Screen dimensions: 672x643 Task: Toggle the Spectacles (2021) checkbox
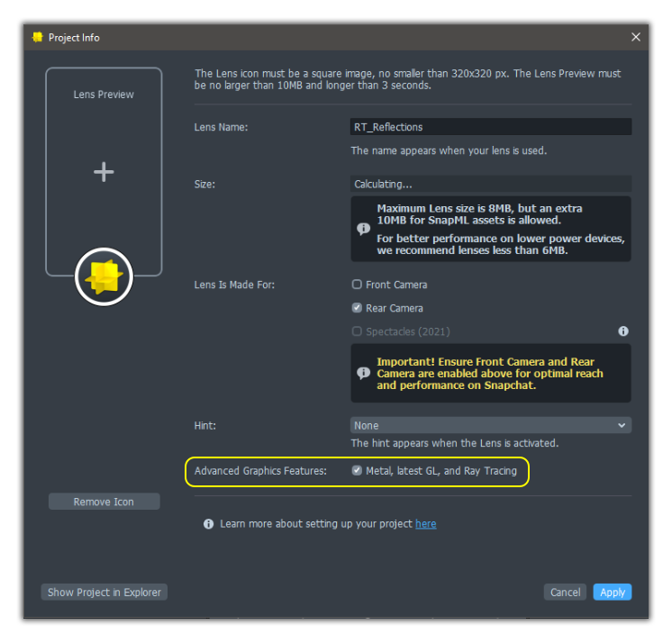[x=357, y=331]
